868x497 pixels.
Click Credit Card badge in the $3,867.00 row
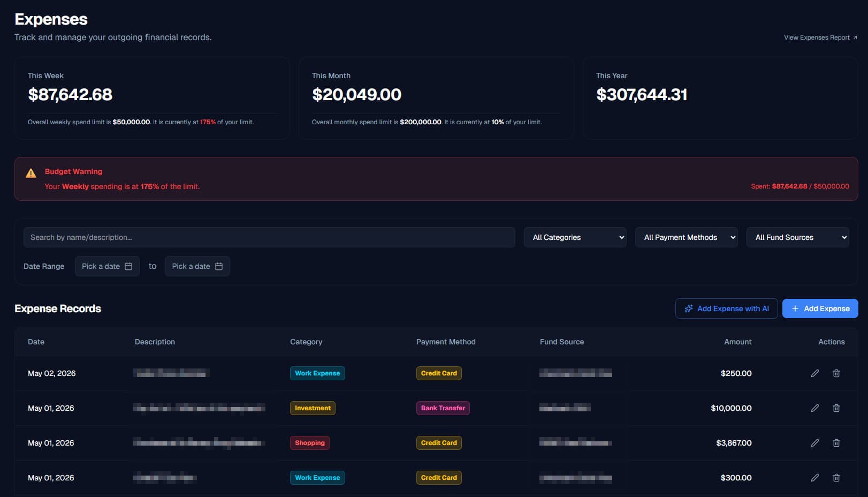tap(439, 443)
